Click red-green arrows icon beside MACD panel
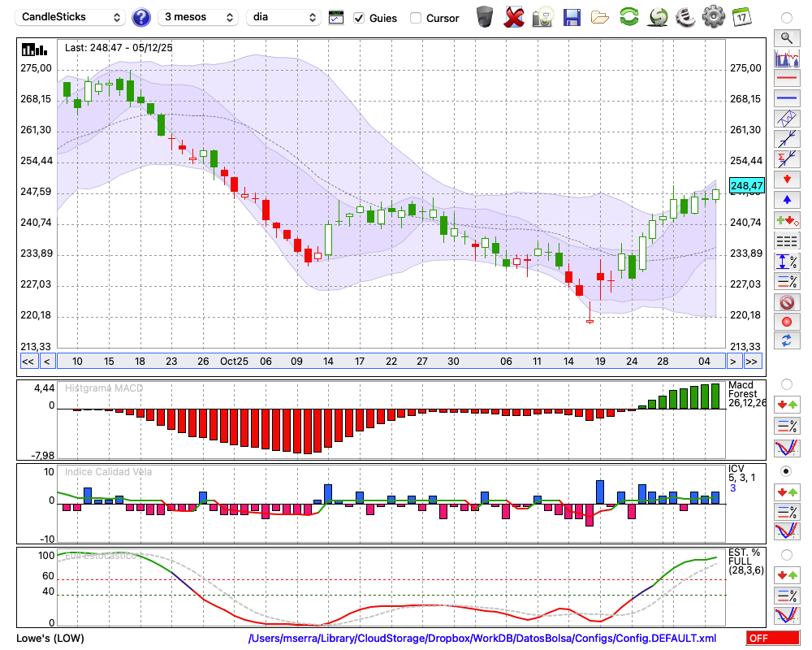 point(787,405)
